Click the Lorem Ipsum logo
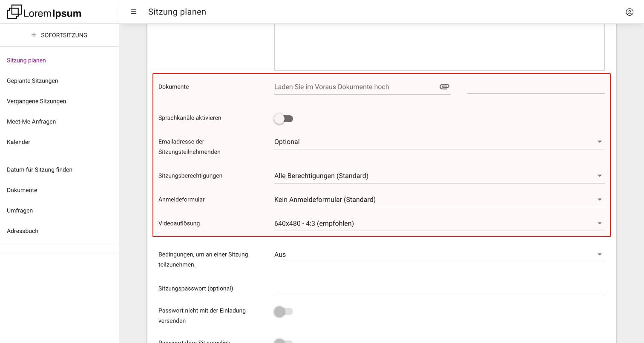Screen dimensions: 644x343 (44, 12)
